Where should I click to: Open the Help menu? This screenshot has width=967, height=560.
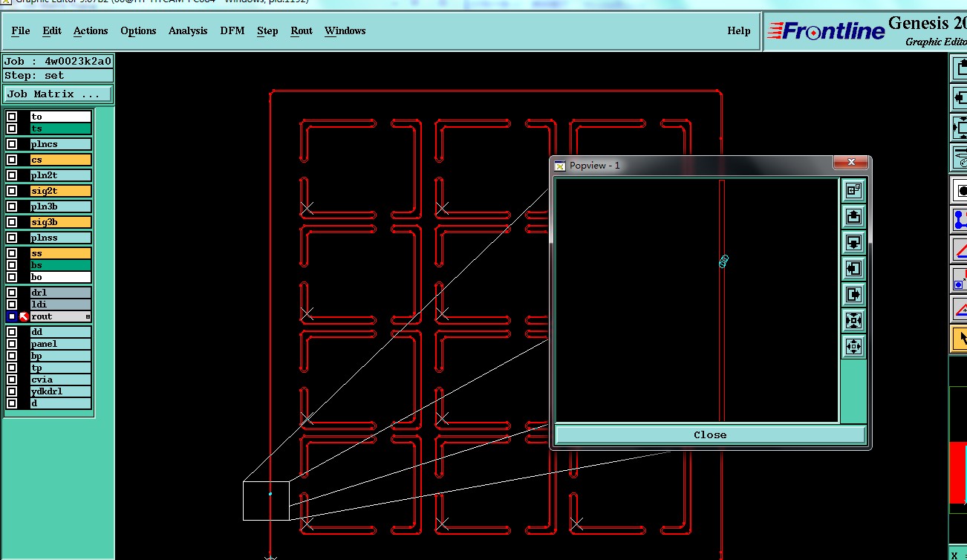tap(738, 30)
